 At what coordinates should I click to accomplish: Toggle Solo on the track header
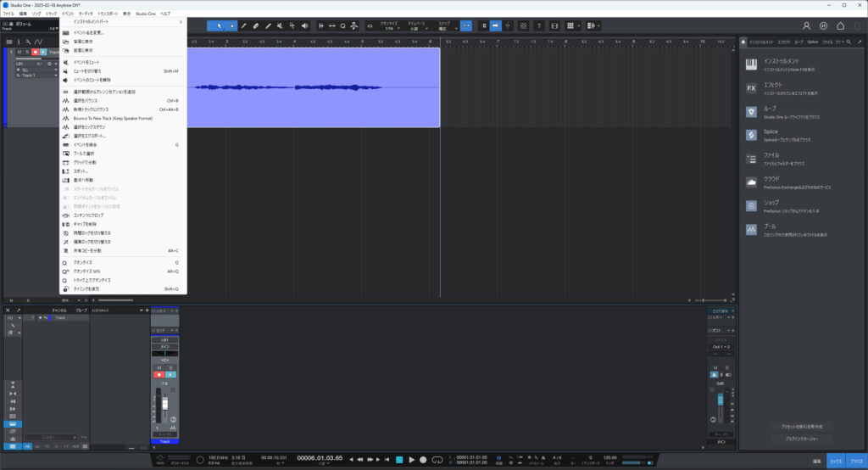(27, 53)
